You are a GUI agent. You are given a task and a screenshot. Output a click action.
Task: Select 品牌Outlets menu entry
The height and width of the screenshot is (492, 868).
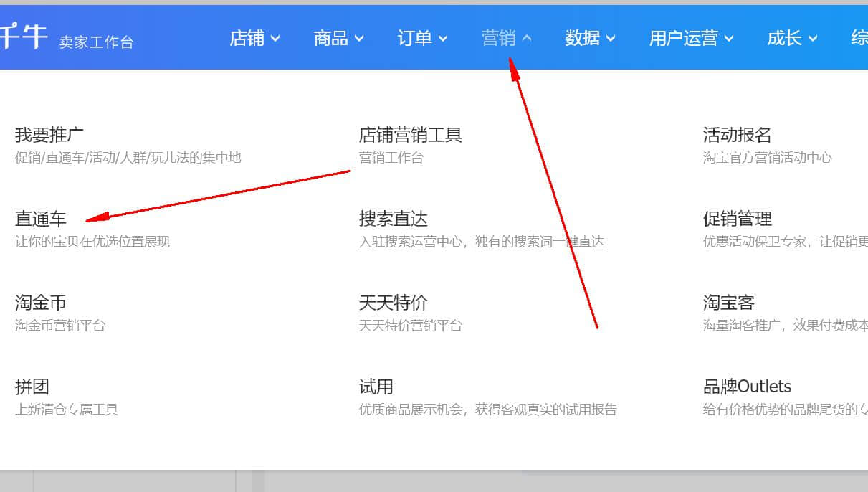click(x=747, y=387)
